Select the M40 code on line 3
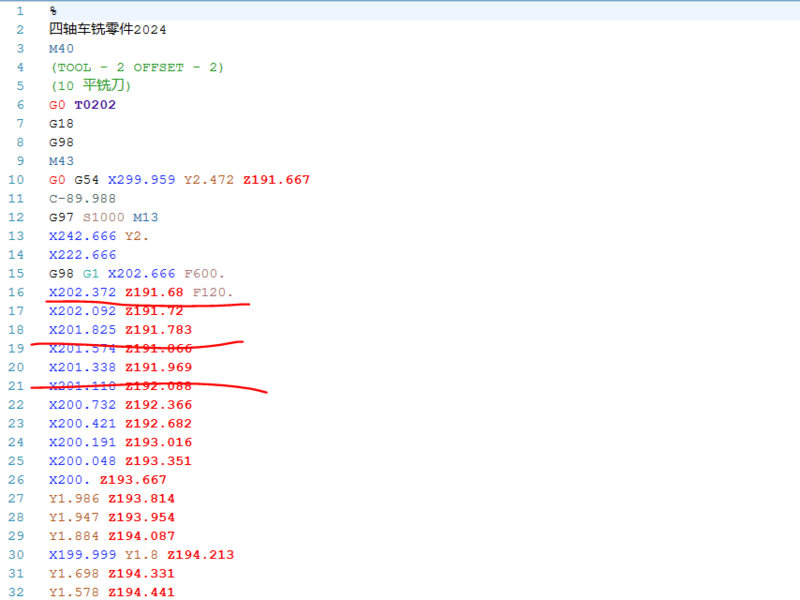This screenshot has height=600, width=800. [x=61, y=48]
